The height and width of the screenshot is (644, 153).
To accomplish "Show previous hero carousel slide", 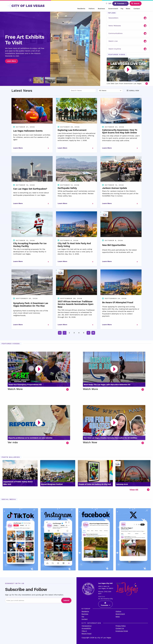I will pyautogui.click(x=30, y=80).
